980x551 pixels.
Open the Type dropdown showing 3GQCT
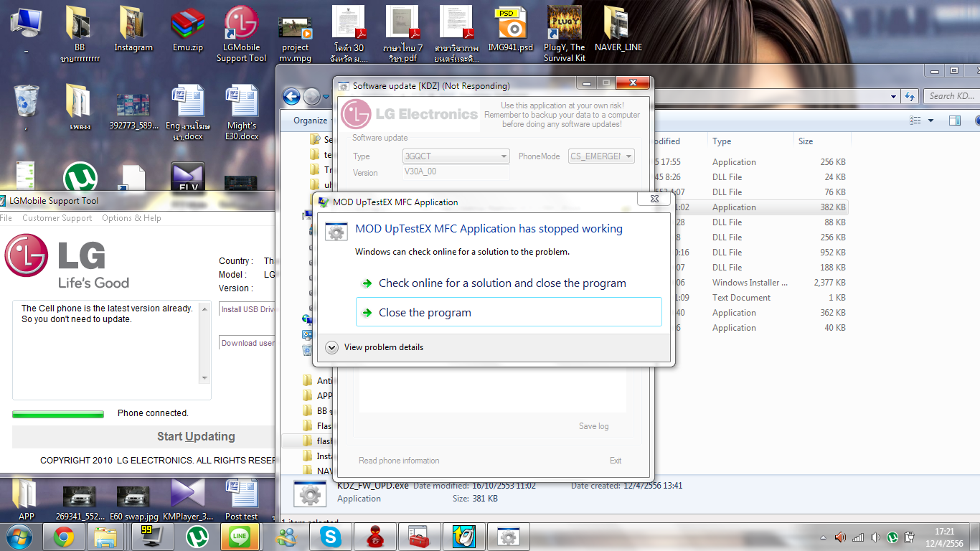click(456, 156)
